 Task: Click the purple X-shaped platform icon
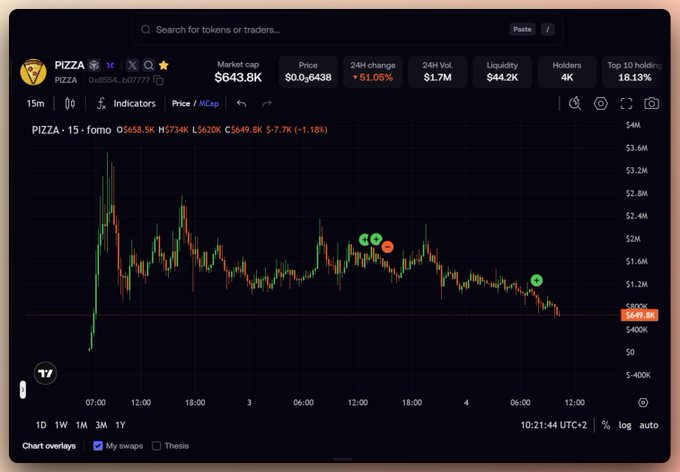pos(110,65)
